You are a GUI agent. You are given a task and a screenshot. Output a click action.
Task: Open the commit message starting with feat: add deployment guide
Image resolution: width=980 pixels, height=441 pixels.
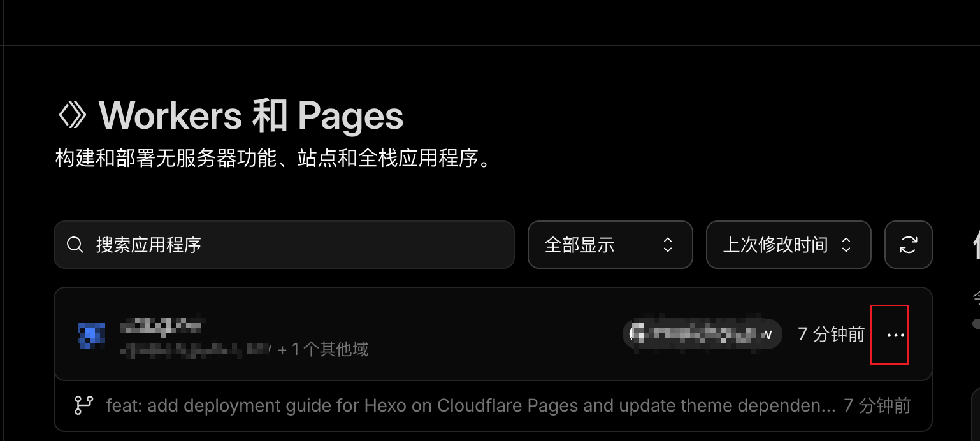click(x=471, y=405)
